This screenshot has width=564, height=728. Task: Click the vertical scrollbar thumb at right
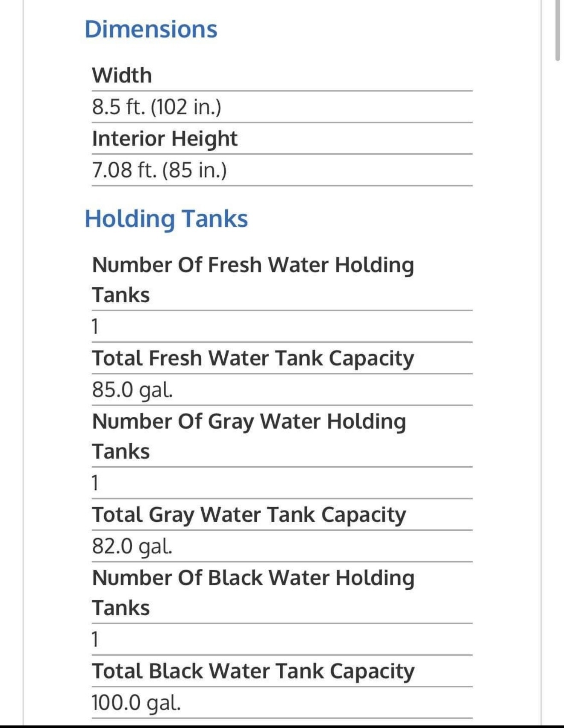tap(558, 30)
